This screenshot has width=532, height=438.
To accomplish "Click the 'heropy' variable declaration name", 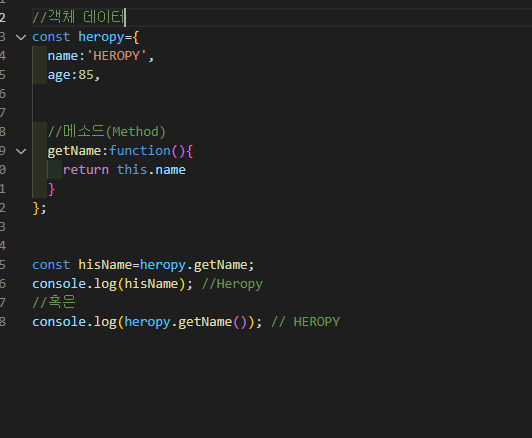I will pos(101,37).
